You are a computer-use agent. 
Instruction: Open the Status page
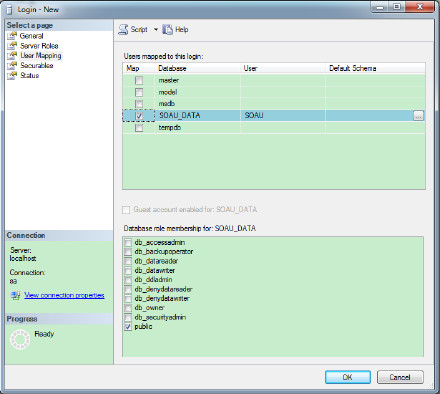click(30, 75)
